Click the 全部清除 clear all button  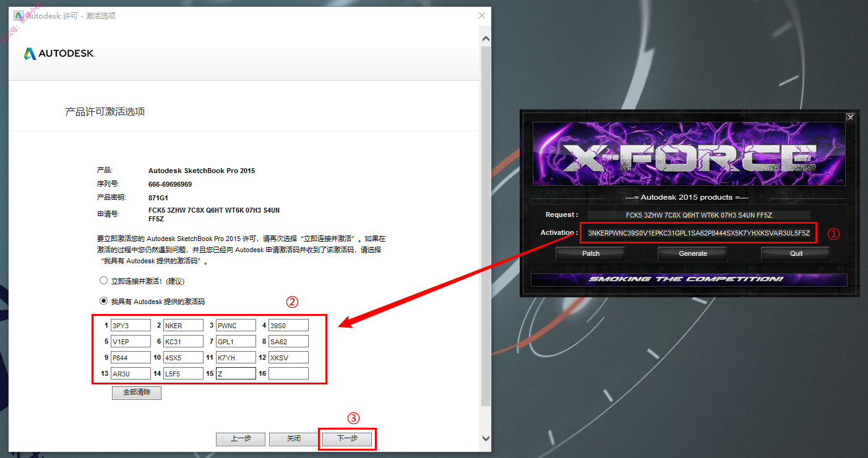(x=137, y=392)
